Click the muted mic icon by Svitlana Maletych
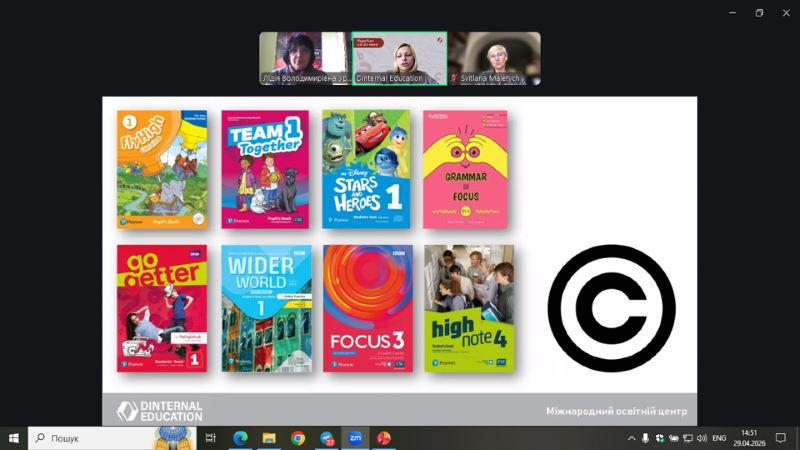800x450 pixels. [x=454, y=78]
